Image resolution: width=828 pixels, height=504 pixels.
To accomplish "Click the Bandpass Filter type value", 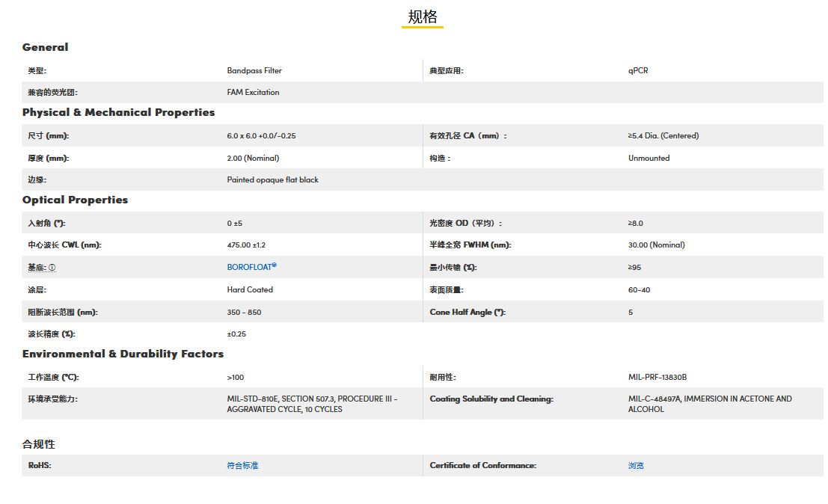I will [x=254, y=71].
